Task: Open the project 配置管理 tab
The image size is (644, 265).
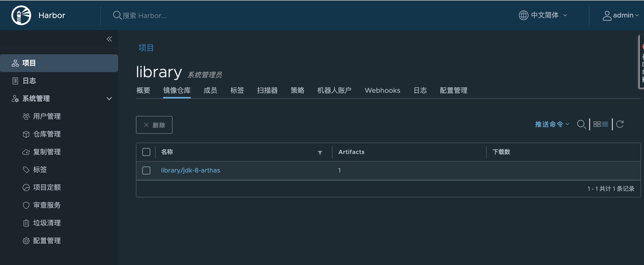Action: click(453, 90)
